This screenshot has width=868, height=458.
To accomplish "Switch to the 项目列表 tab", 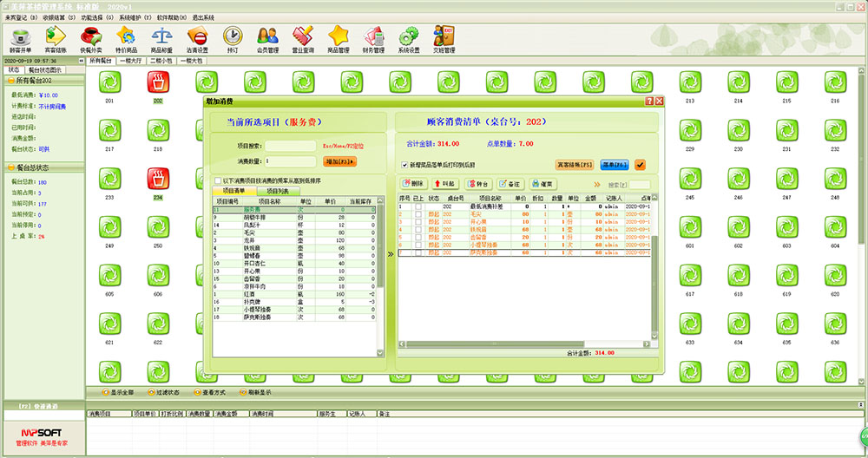I will coord(283,190).
